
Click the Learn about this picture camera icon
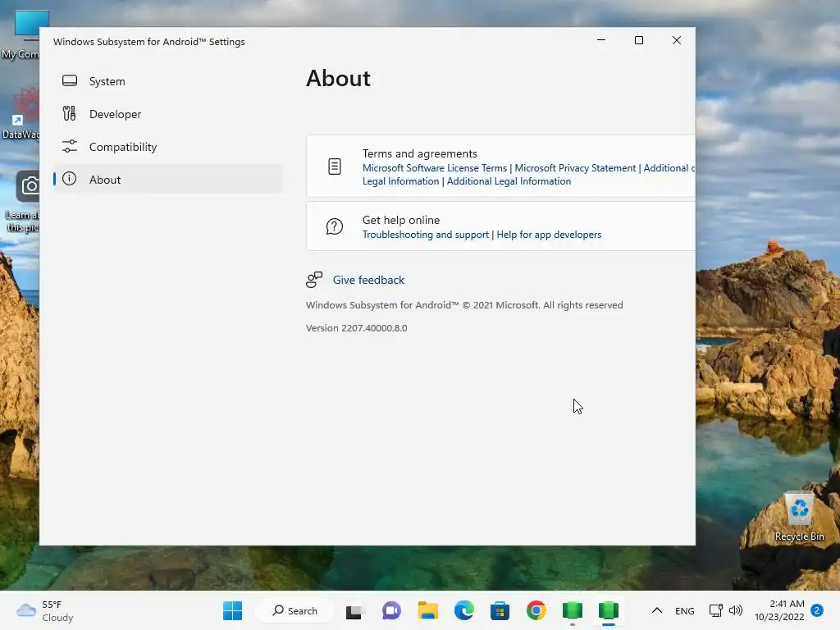point(28,186)
